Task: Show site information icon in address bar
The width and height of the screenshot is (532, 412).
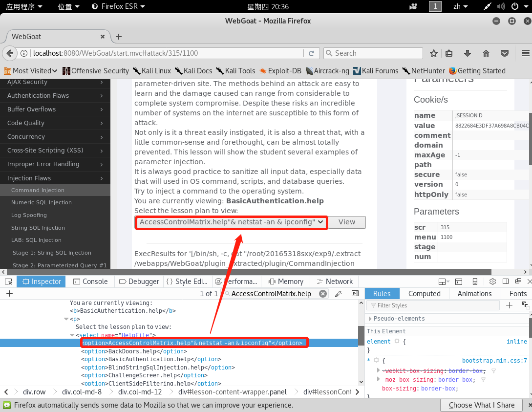Action: 24,53
